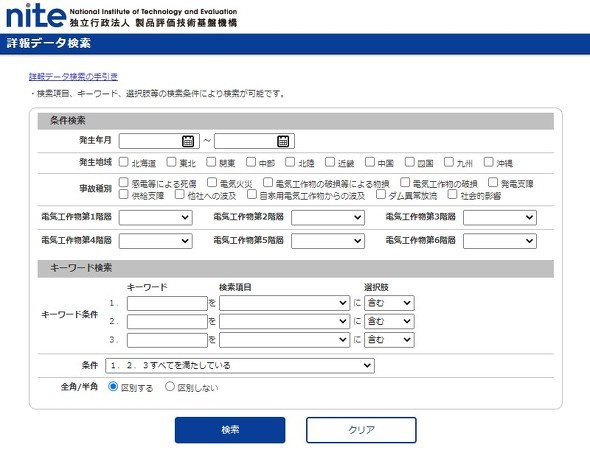Open 電気工作物第5階層 dropdown

click(328, 241)
